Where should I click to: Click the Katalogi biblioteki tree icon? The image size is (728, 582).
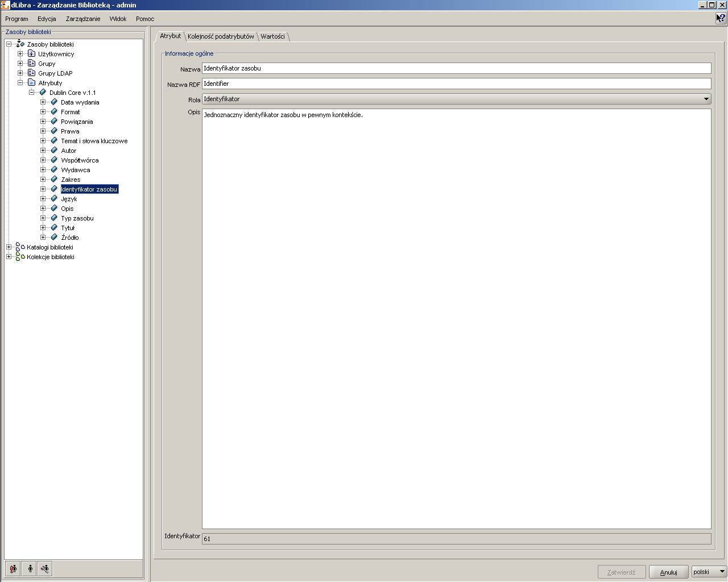click(x=20, y=247)
